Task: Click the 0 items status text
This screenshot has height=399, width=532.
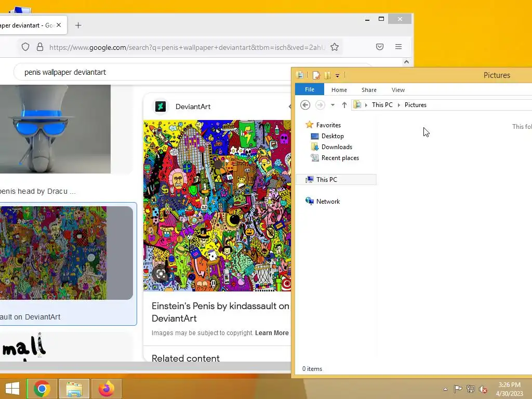Action: (312, 369)
